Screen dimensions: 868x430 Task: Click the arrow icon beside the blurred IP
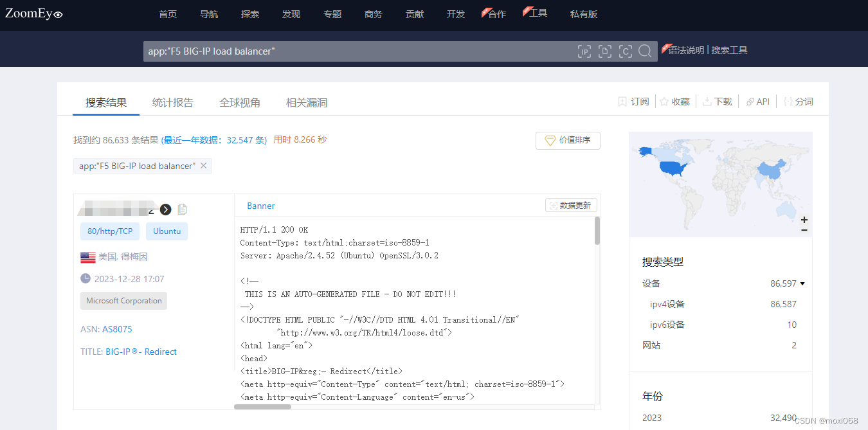coord(166,210)
